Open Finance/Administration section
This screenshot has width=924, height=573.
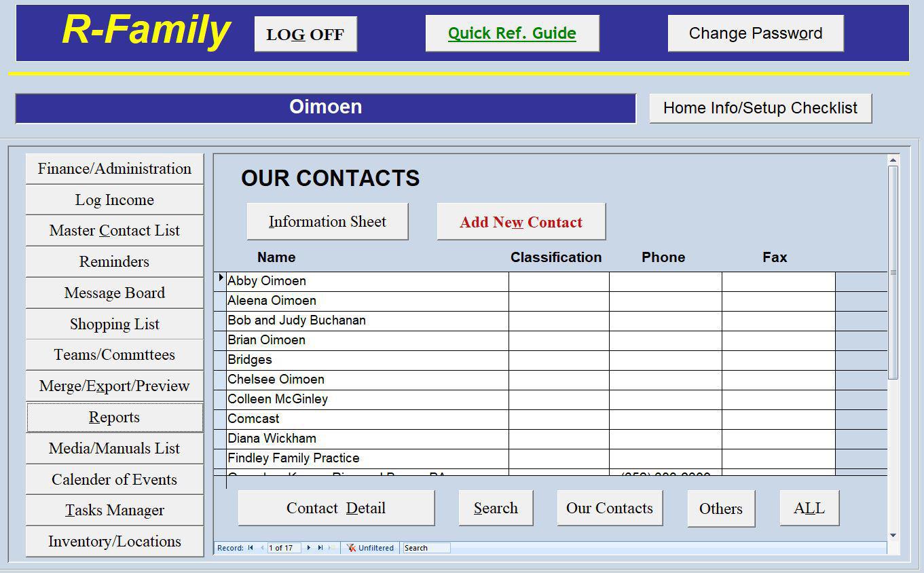(x=114, y=168)
